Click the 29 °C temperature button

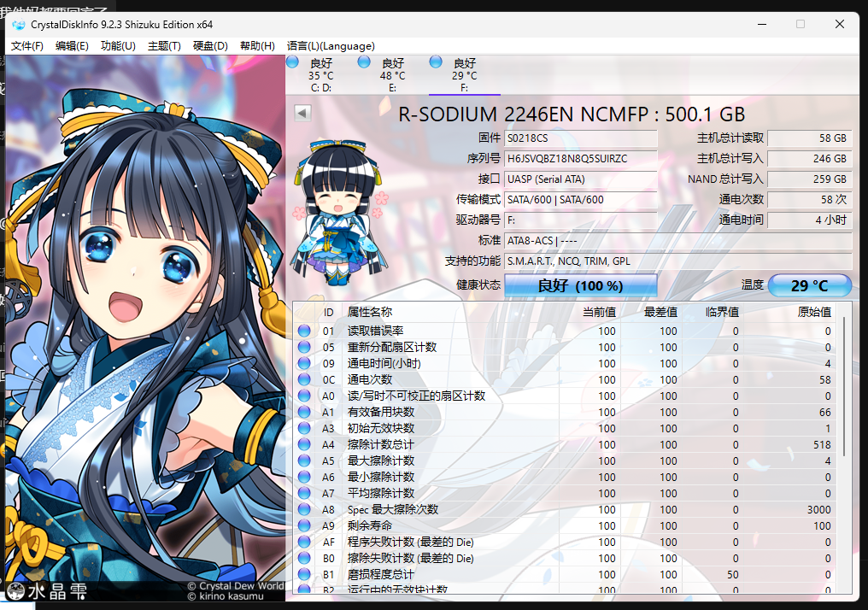(x=809, y=285)
